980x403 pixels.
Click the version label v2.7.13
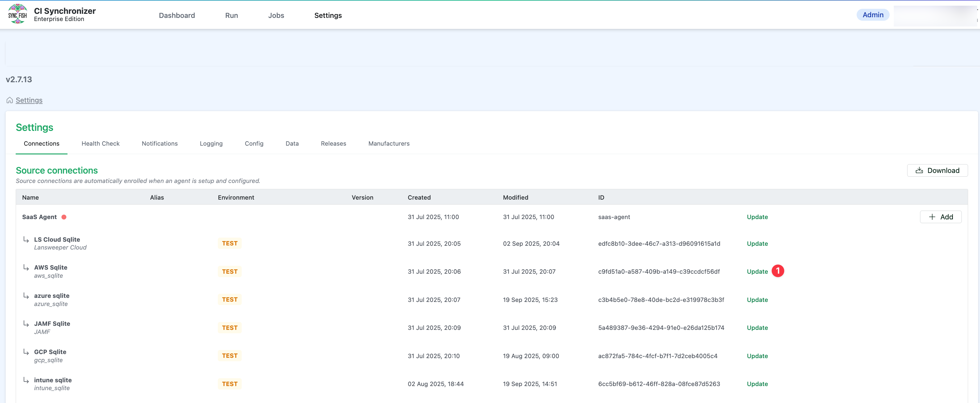point(19,79)
